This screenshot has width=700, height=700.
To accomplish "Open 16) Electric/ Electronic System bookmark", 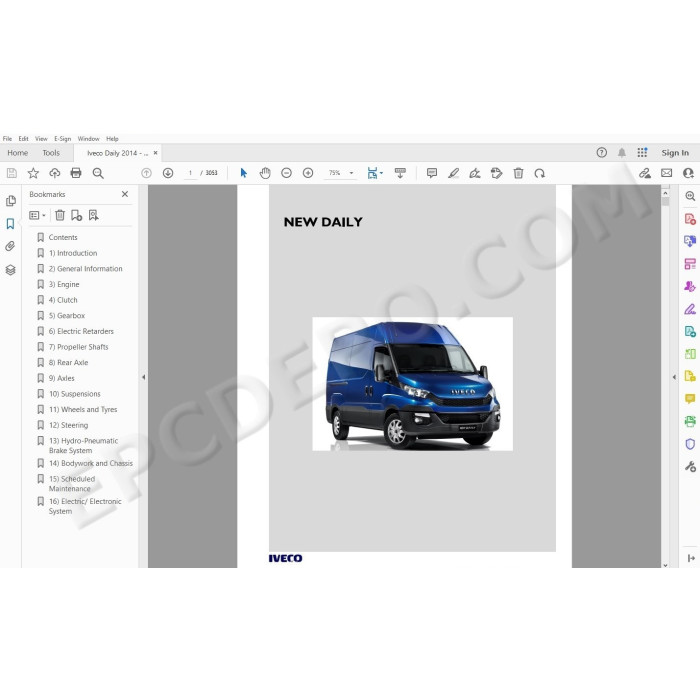I will 85,506.
